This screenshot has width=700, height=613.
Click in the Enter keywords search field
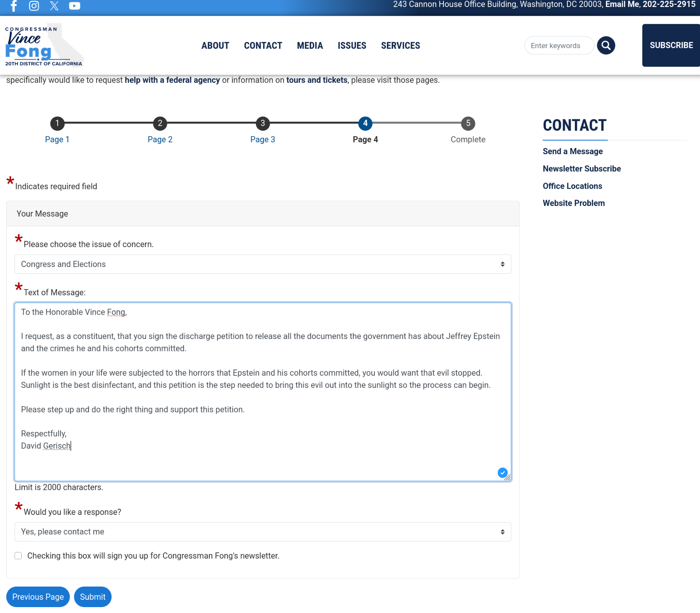click(x=558, y=46)
